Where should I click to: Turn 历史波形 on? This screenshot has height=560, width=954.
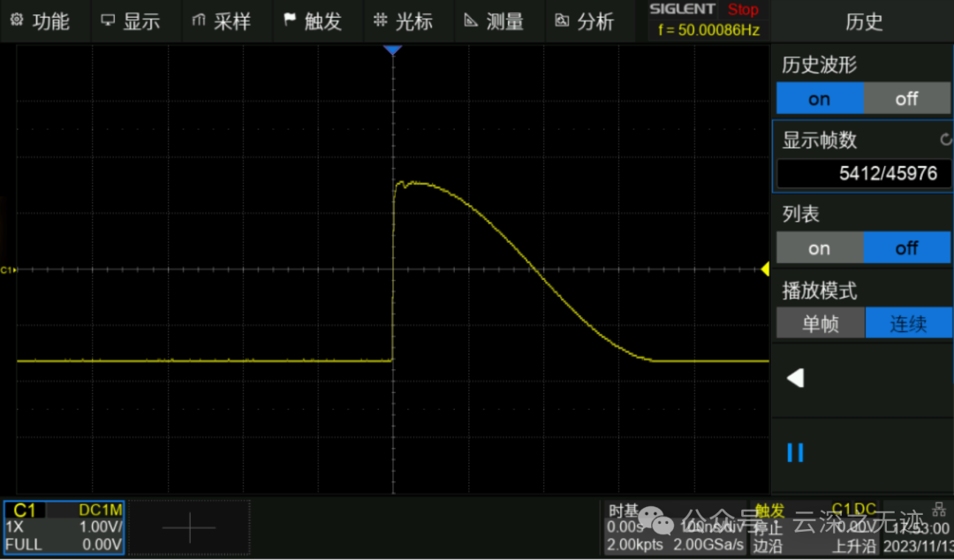click(820, 99)
